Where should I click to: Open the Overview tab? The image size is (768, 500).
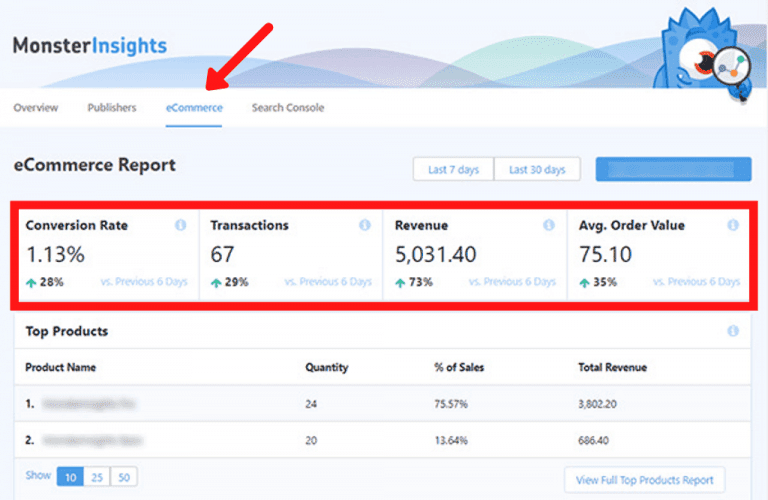coord(36,108)
